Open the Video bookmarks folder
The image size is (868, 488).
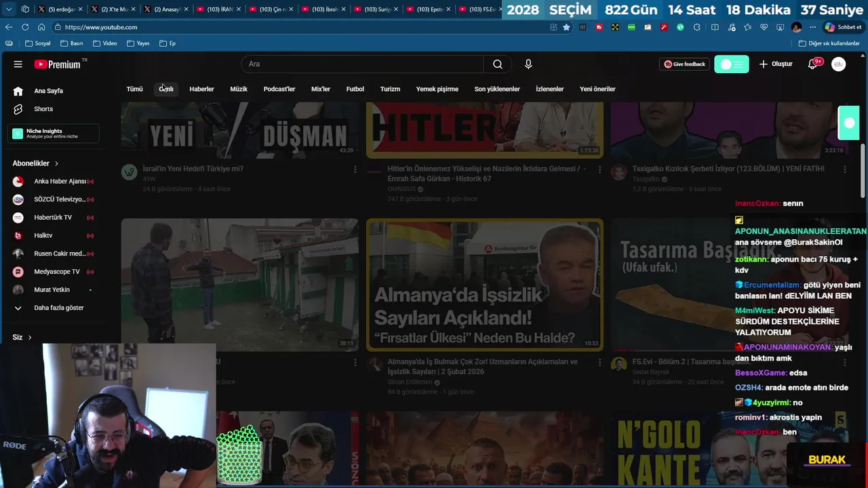point(105,43)
